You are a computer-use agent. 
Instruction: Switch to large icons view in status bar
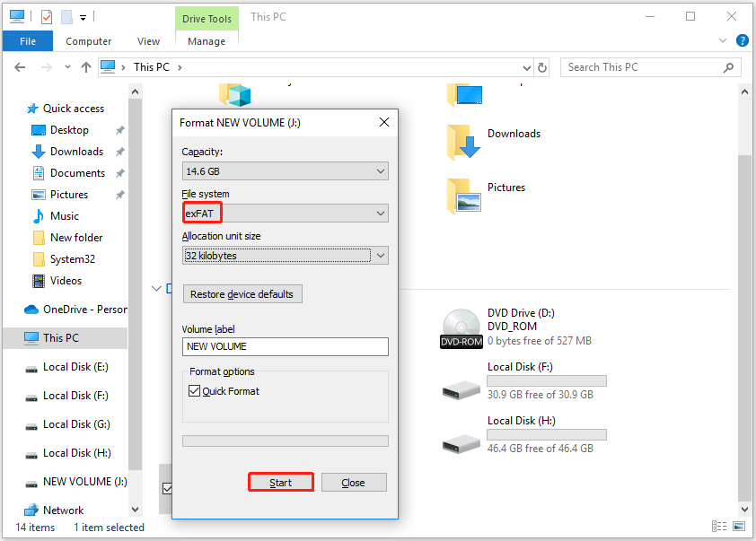pyautogui.click(x=739, y=526)
